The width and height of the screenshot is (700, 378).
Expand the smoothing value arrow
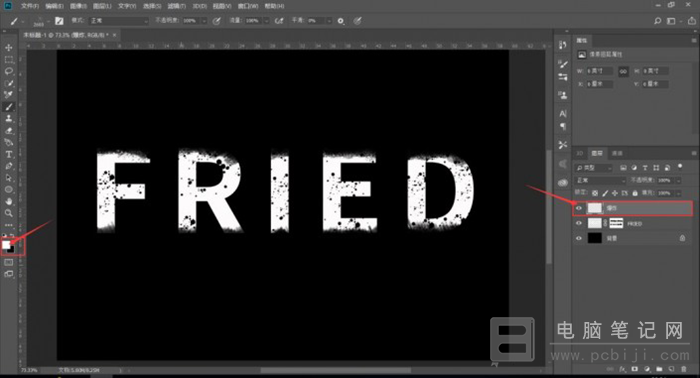329,21
